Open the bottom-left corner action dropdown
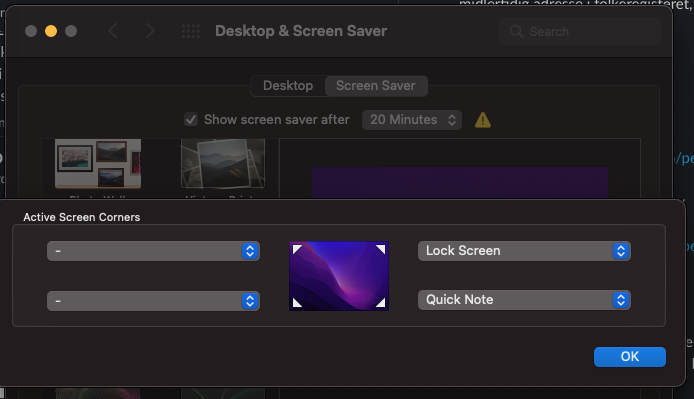 pyautogui.click(x=153, y=301)
